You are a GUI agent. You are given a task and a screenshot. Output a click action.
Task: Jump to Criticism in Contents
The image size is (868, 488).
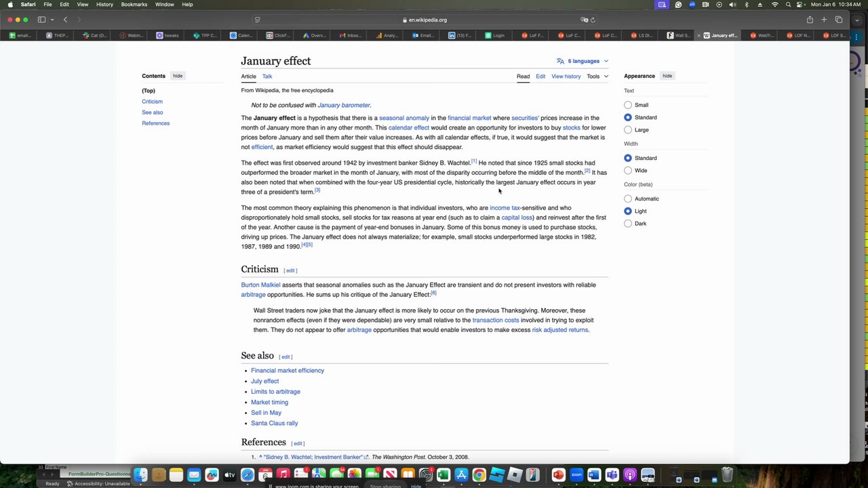[x=152, y=102]
